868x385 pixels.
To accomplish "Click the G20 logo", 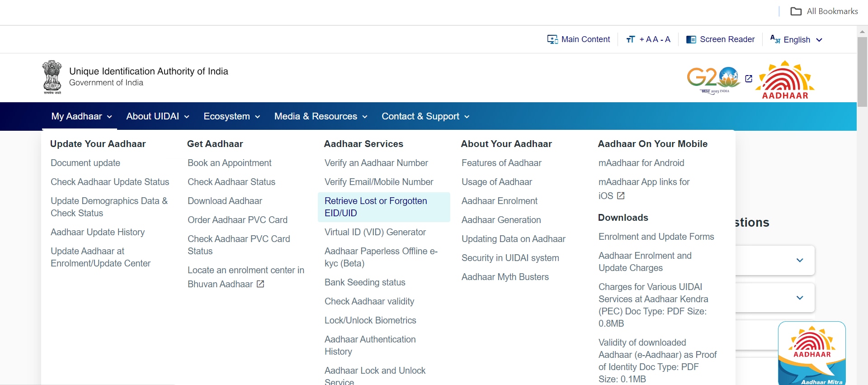I will click(x=713, y=80).
